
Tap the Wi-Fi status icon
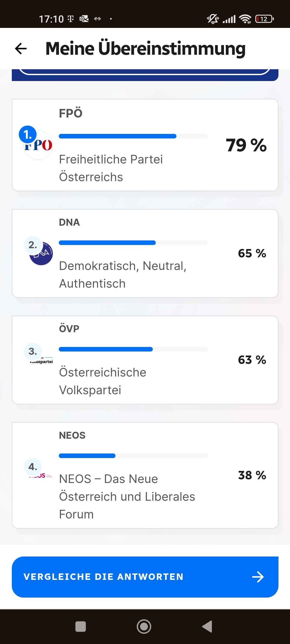click(245, 19)
